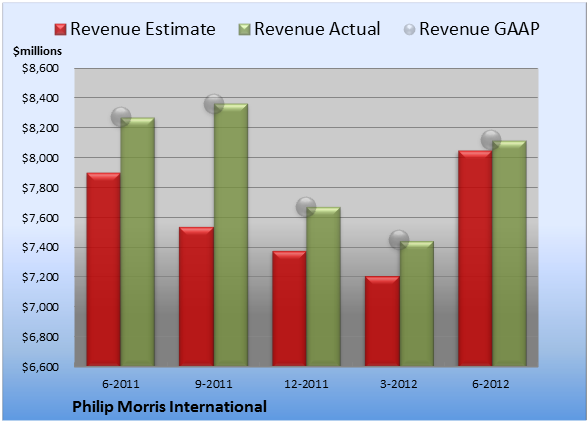
Task: Click the $8,600 axis value
Action: point(40,68)
